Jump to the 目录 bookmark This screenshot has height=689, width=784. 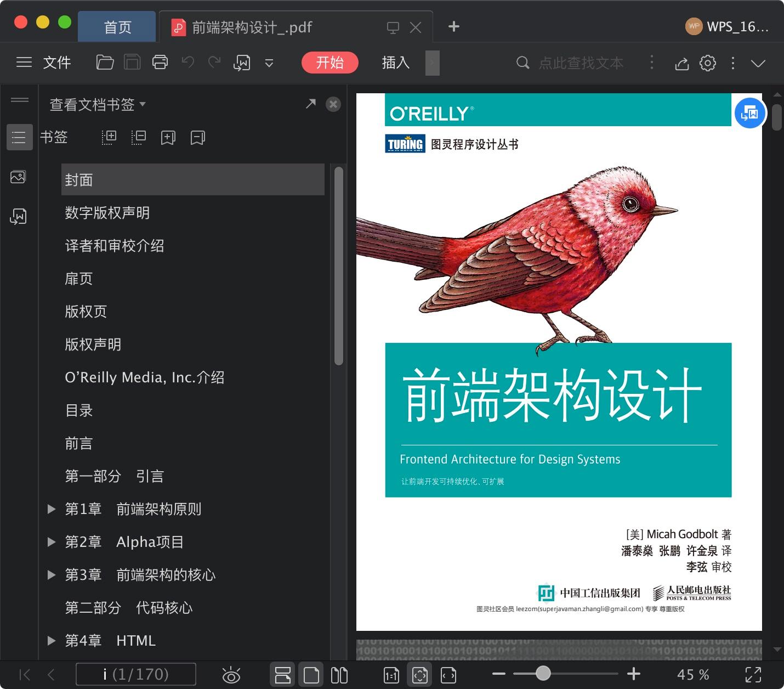pos(79,410)
